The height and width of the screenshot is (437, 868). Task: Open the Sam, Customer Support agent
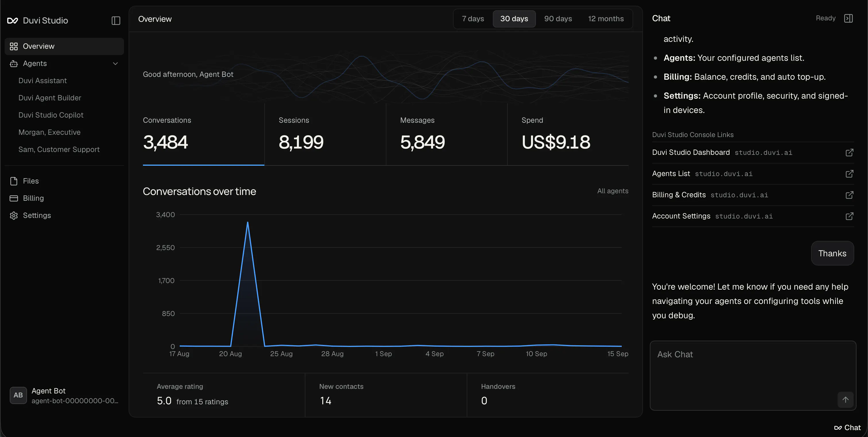[59, 149]
